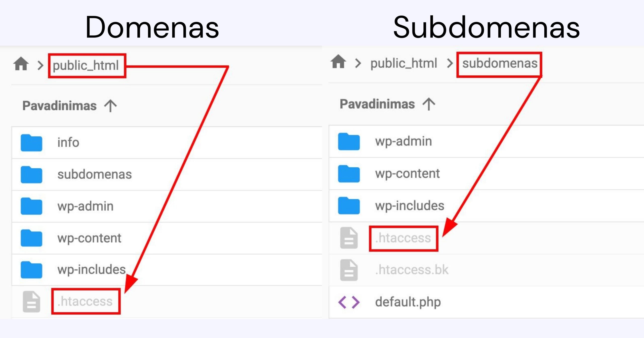Click the home icon in the Subdomenas breadcrumb
The image size is (644, 338).
pos(338,62)
